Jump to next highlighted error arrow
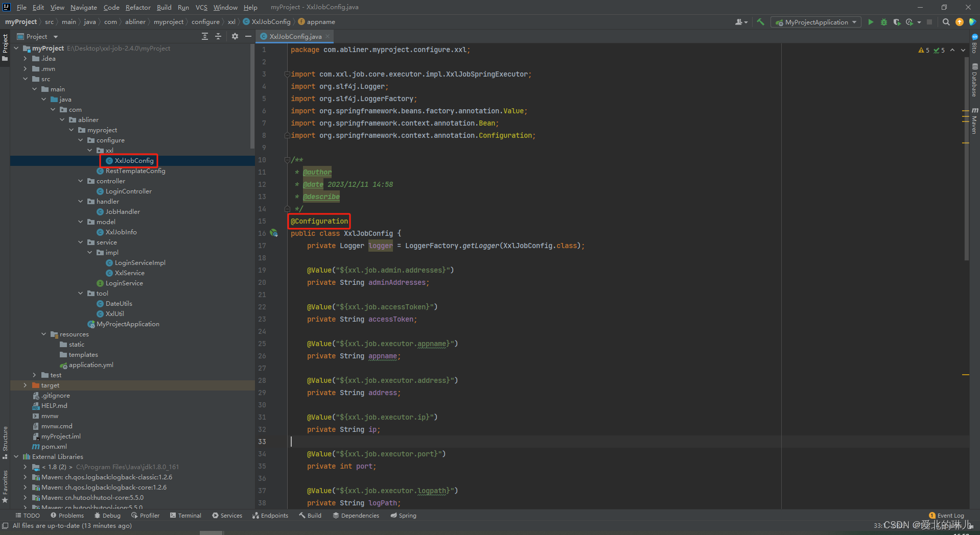Screen dimensions: 980x535 pos(963,50)
